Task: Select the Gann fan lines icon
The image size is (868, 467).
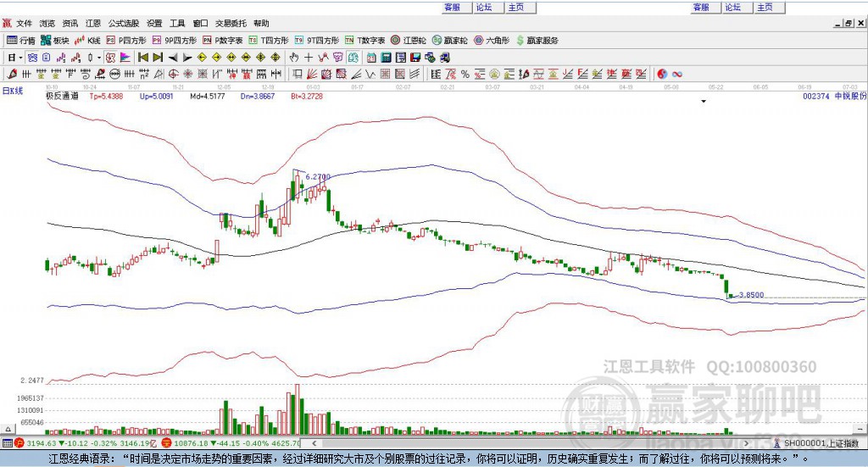Action: pos(312,74)
